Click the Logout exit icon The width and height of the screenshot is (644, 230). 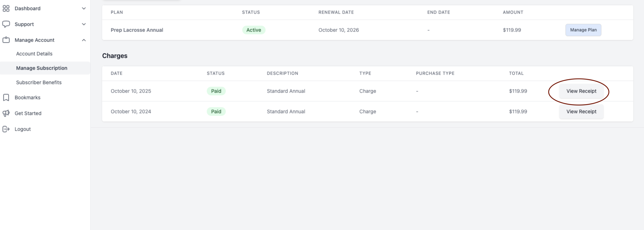6,129
